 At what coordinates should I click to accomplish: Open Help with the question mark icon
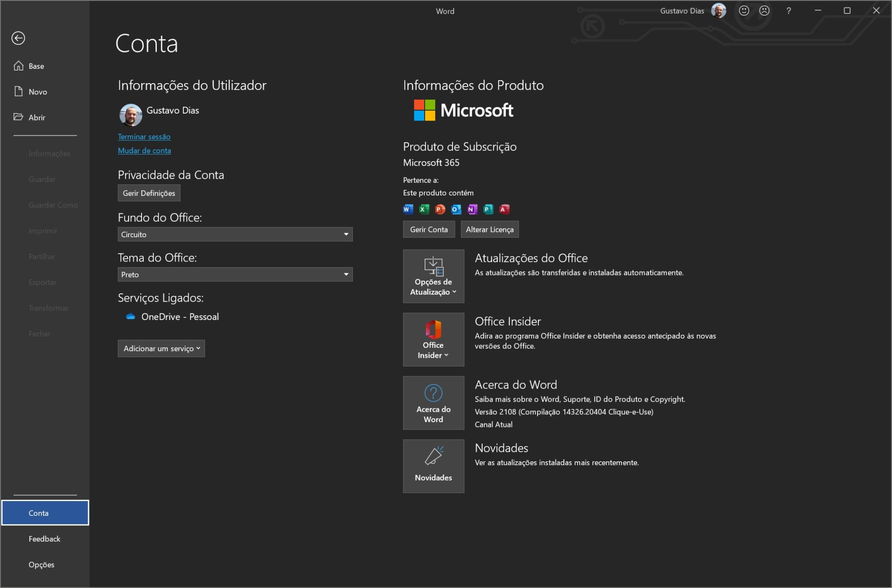[789, 11]
